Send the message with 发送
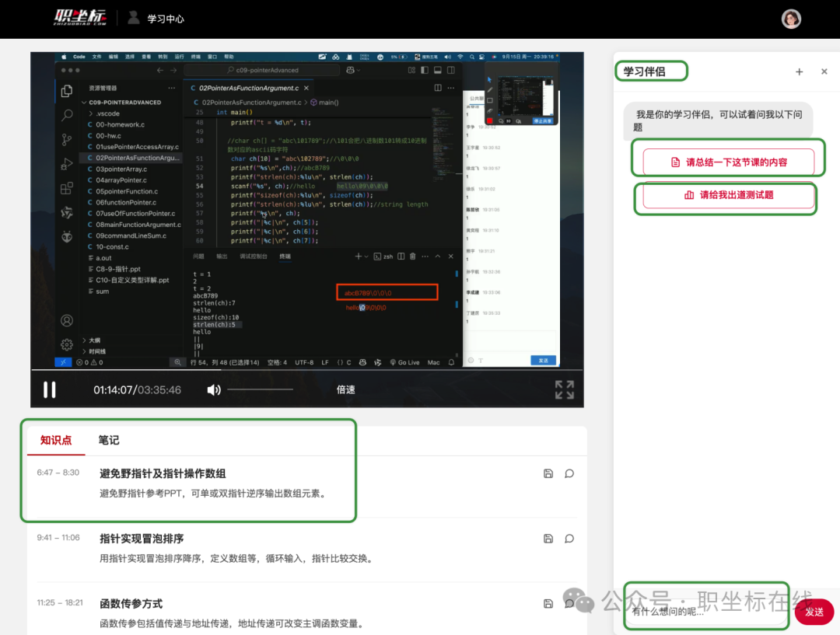840x635 pixels. click(x=814, y=612)
